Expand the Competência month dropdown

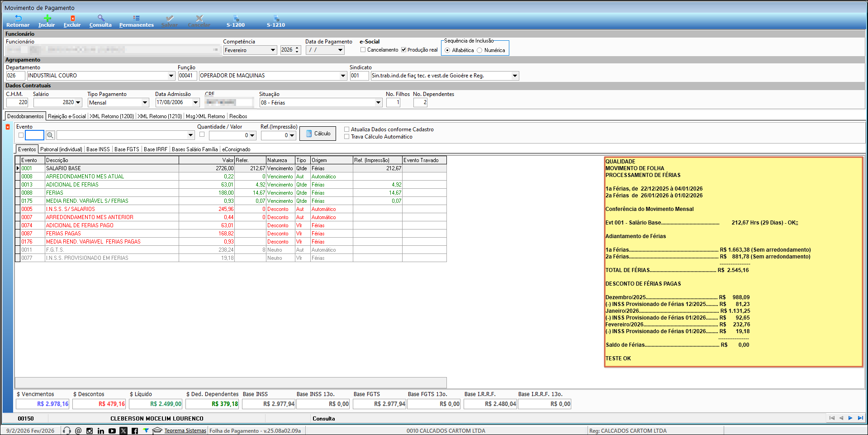click(273, 50)
